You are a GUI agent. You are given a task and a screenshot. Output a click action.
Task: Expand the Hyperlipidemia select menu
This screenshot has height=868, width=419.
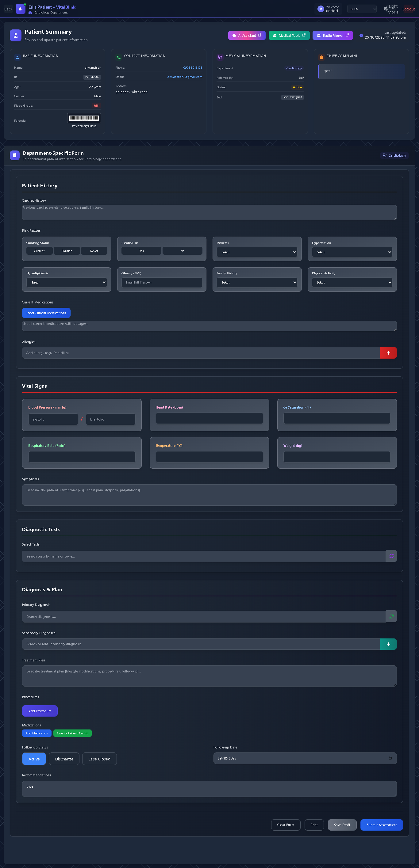pyautogui.click(x=67, y=282)
